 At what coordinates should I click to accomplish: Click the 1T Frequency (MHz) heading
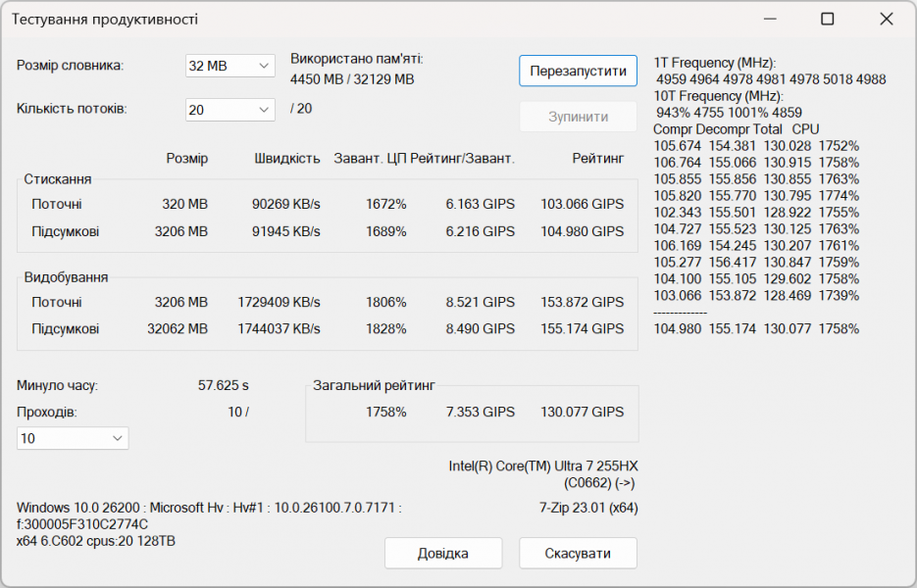coord(715,63)
